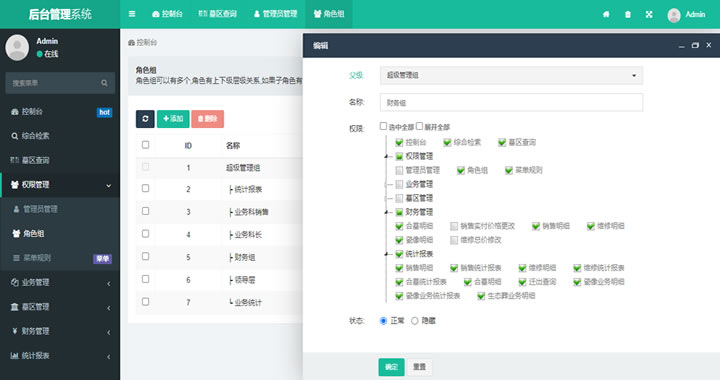Click the 角色组 group icon in sidebar
This screenshot has height=380, width=720.
click(17, 233)
